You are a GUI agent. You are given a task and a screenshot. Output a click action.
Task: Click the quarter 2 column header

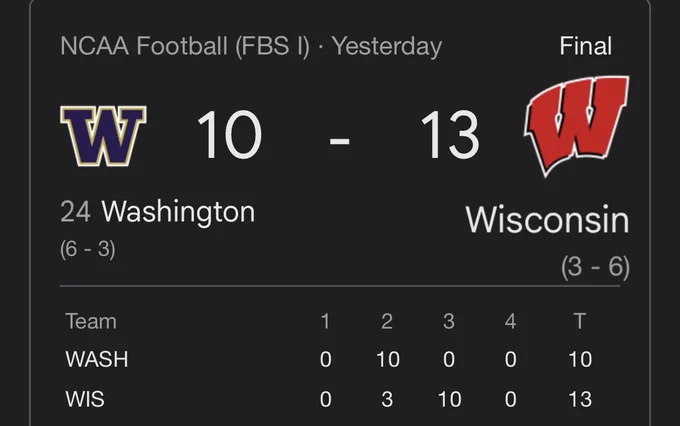point(387,321)
